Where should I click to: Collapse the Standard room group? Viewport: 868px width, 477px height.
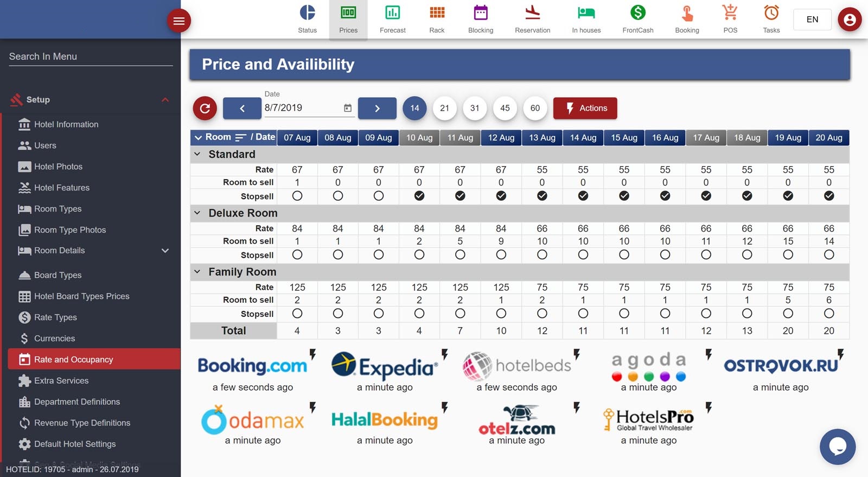click(197, 154)
